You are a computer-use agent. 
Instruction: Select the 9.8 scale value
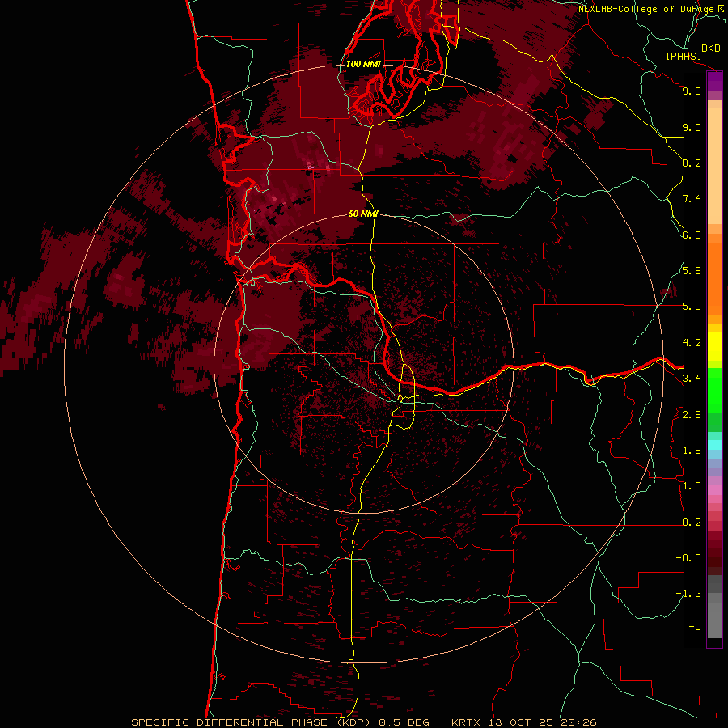tap(692, 91)
